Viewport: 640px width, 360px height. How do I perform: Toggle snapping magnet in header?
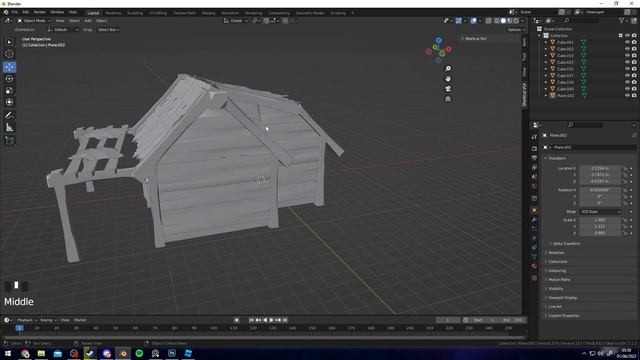point(266,21)
